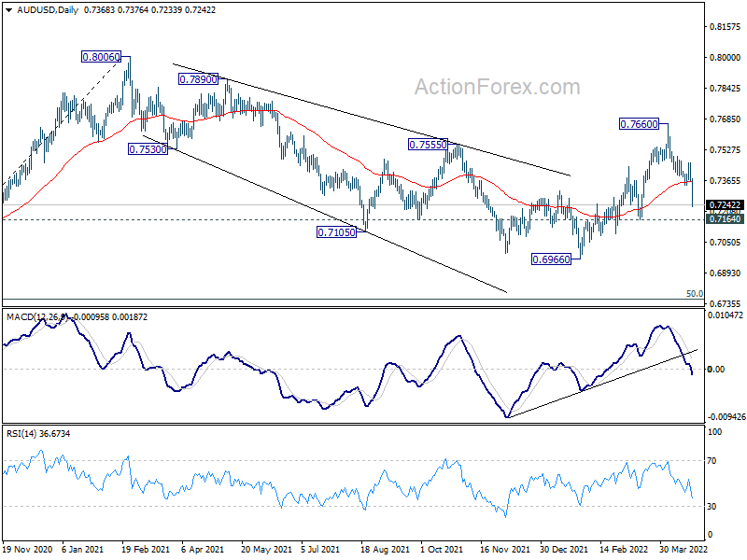Click the 0.68930 price axis value
The image size is (747, 560).
point(726,273)
